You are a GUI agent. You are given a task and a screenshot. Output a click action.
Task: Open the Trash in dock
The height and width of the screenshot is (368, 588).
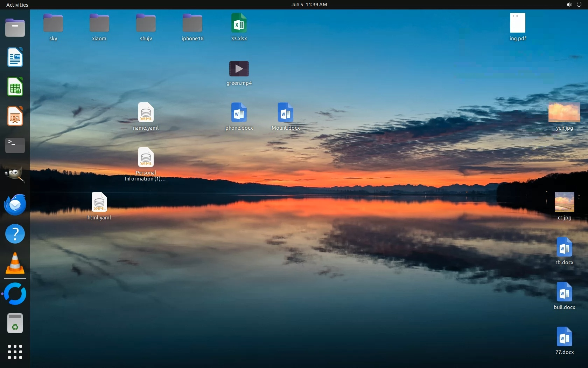15,323
